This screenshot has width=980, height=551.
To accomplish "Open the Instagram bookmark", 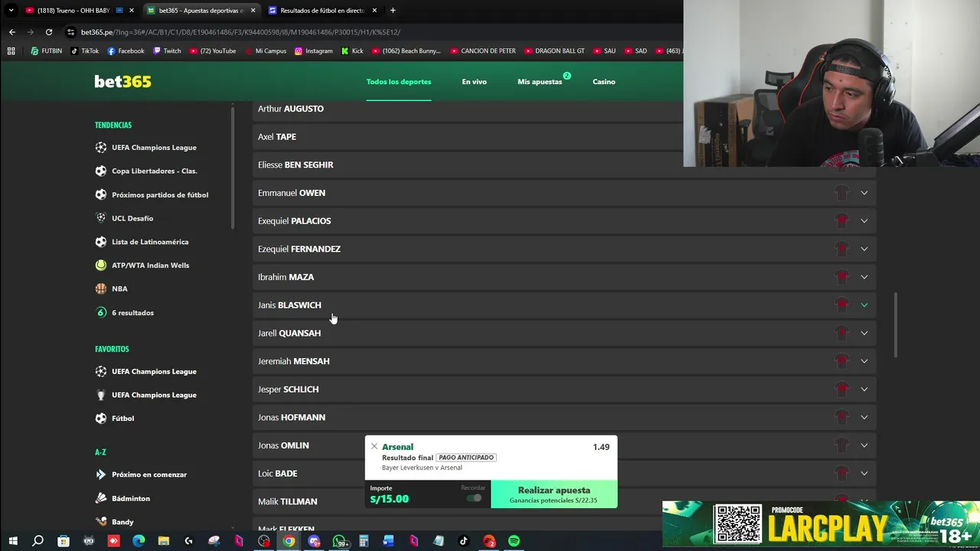I will (313, 51).
